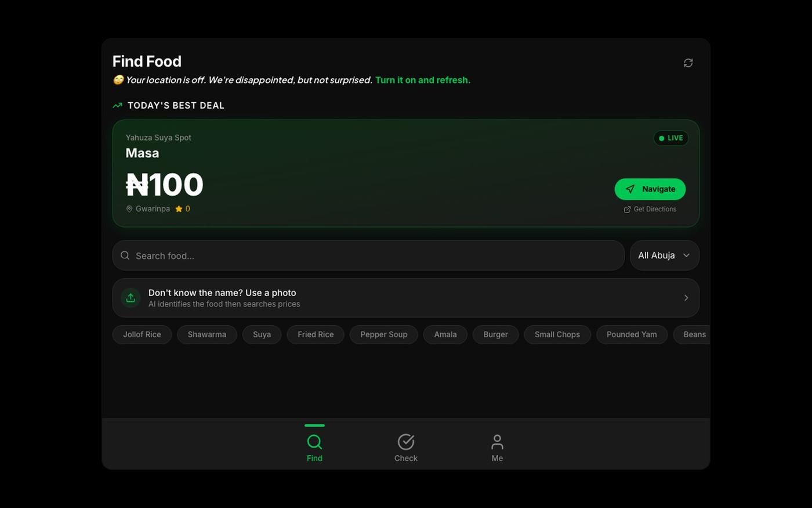This screenshot has height=508, width=812.
Task: Follow the Turn it on and refresh link
Action: [x=423, y=80]
